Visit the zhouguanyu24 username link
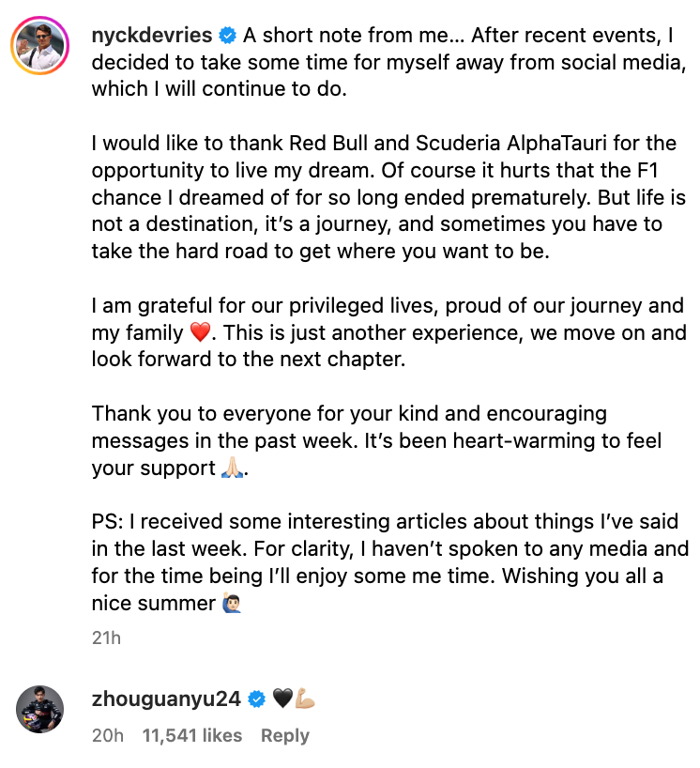 click(166, 699)
